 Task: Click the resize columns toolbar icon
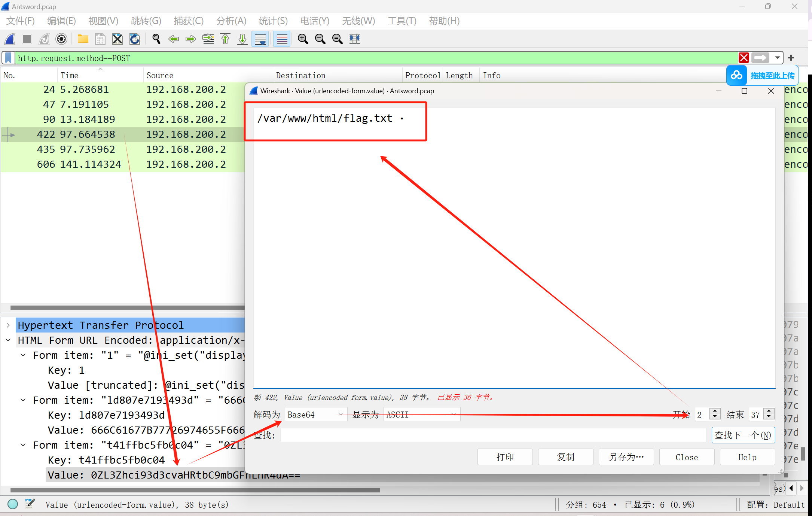(x=354, y=39)
